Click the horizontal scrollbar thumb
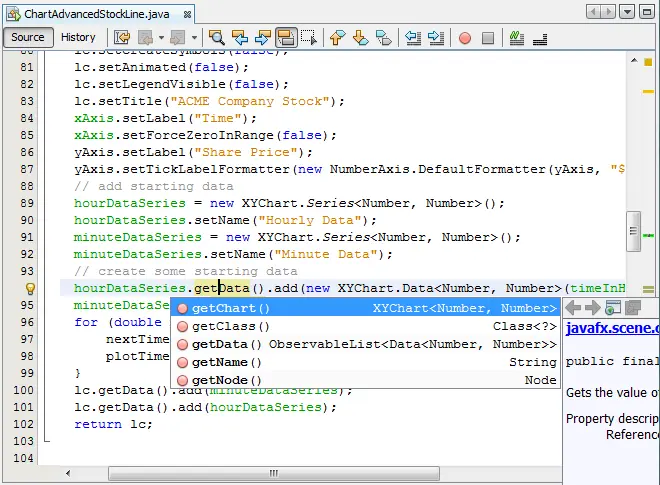The width and height of the screenshot is (660, 485). coord(274,474)
